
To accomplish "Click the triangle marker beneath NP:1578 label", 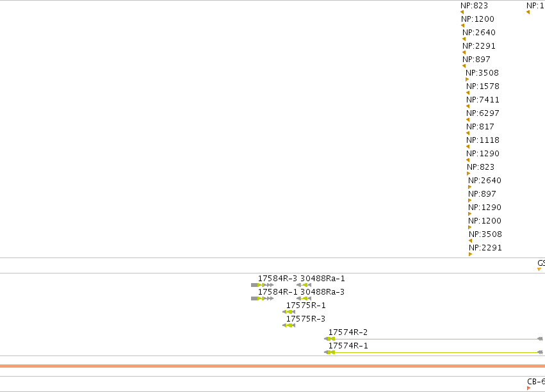I will 468,93.
